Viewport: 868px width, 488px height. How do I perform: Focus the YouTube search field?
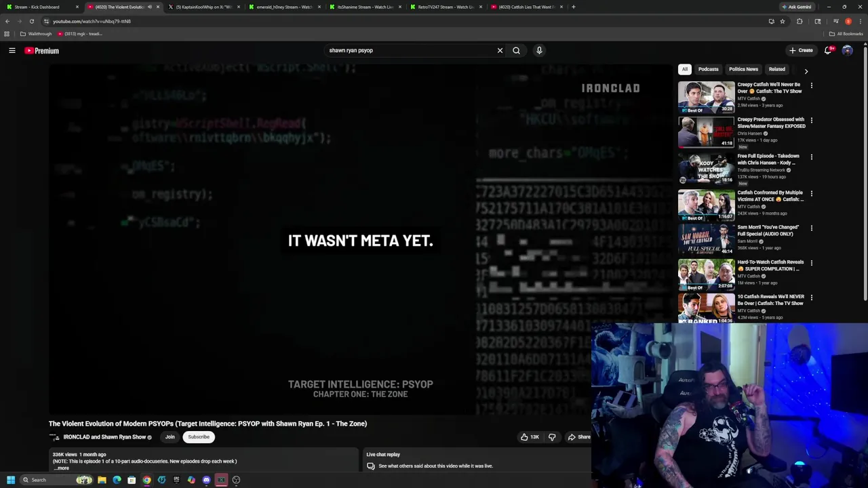pos(410,50)
